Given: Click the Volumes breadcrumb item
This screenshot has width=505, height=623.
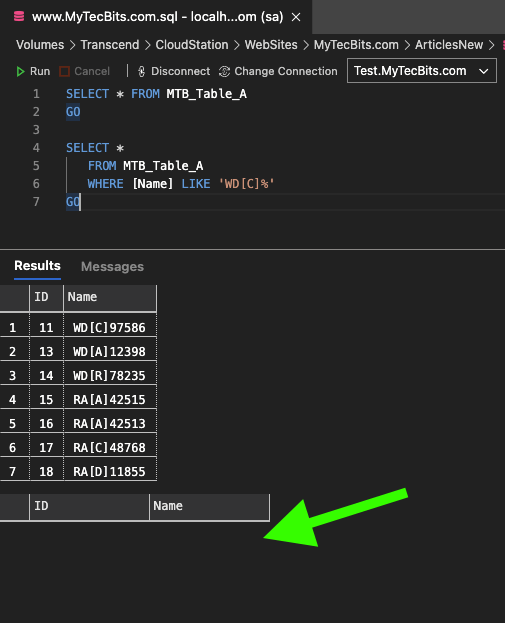Looking at the screenshot, I should pyautogui.click(x=40, y=45).
